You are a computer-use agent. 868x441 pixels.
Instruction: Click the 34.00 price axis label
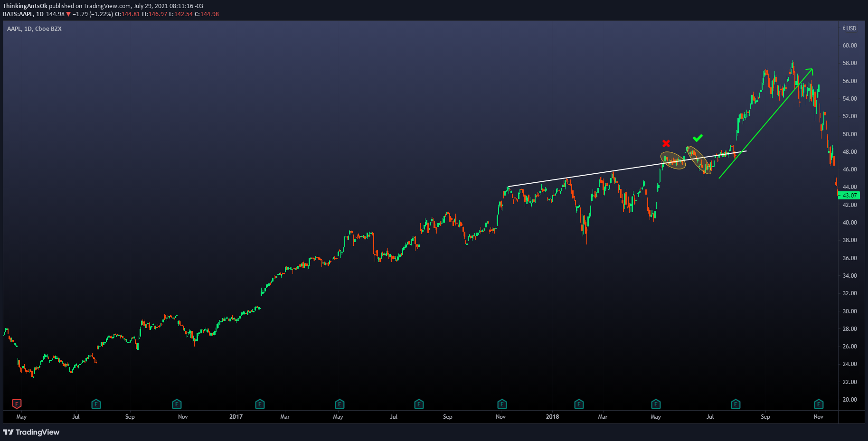pos(849,276)
